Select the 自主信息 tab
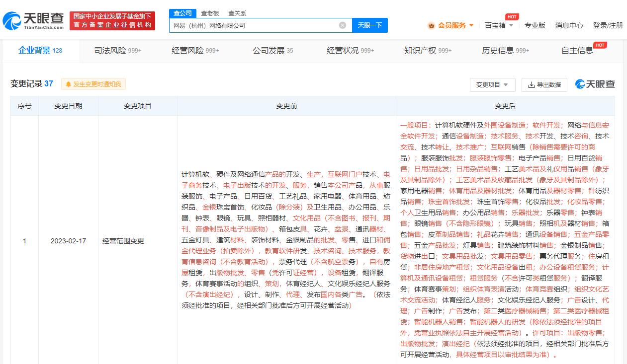The height and width of the screenshot is (364, 627). click(577, 50)
